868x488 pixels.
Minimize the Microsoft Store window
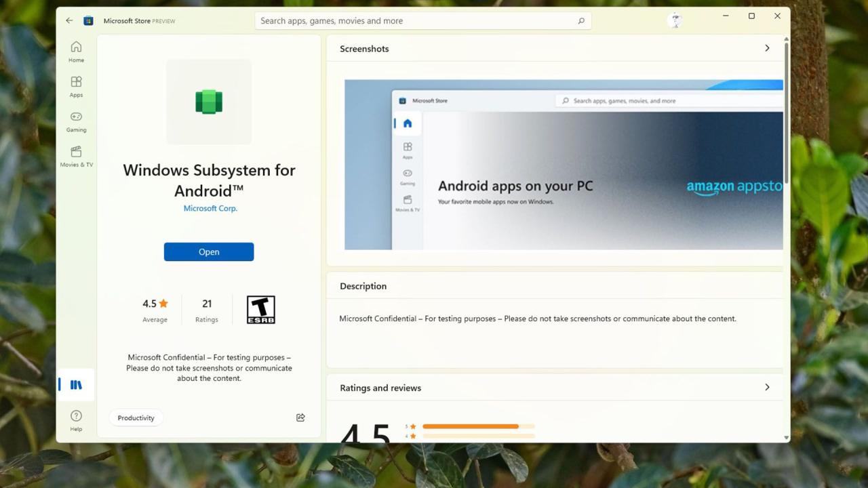click(726, 16)
